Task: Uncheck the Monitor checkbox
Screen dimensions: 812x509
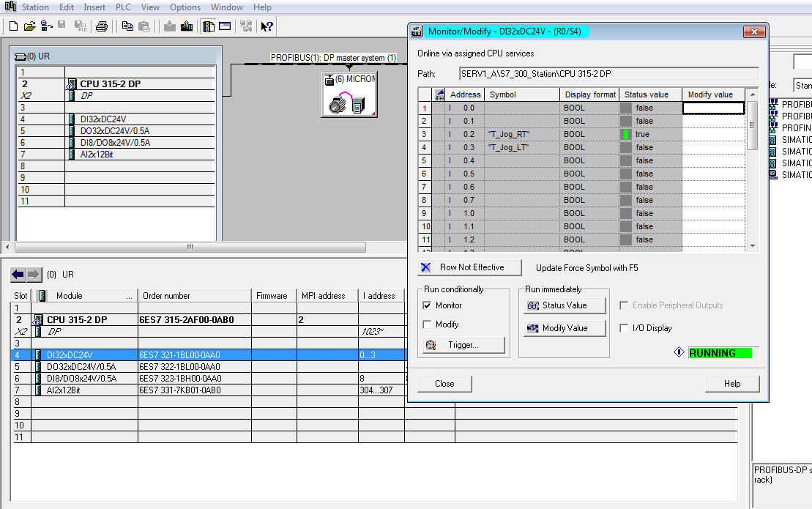Action: click(x=427, y=305)
